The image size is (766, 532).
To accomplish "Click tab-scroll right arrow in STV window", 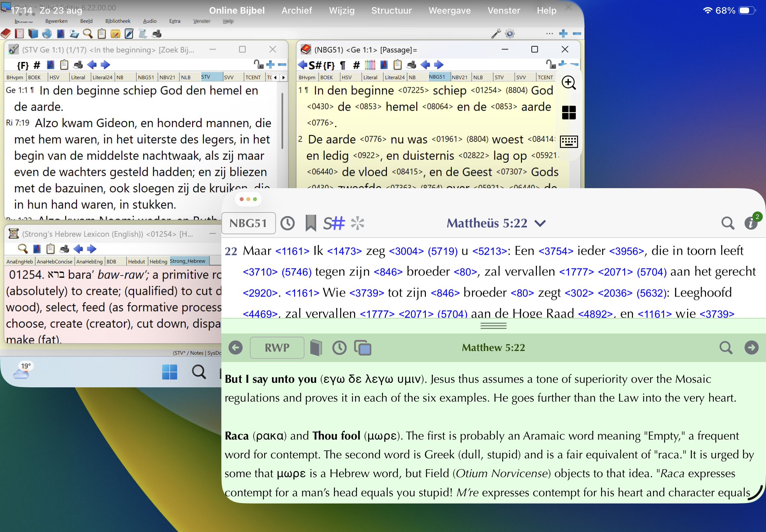I will (283, 77).
